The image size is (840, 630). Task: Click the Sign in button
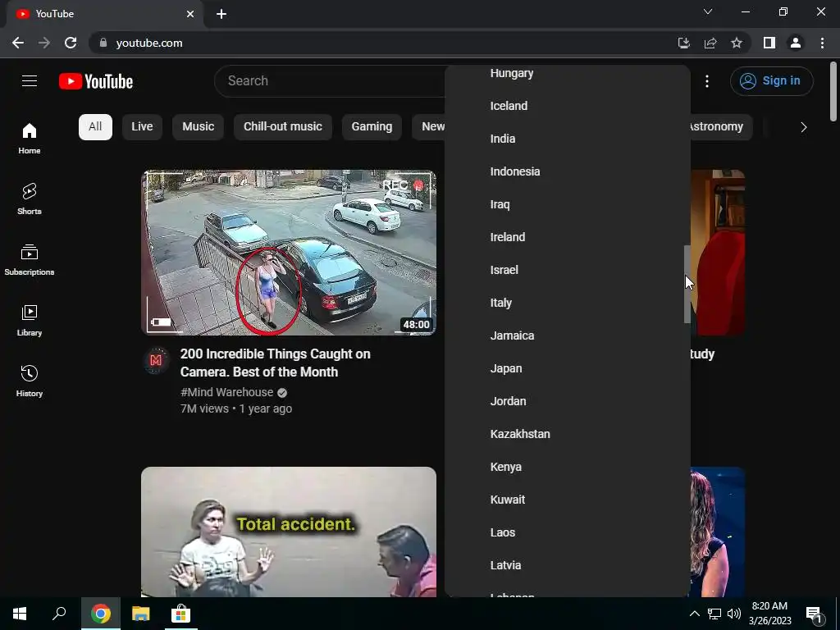coord(771,81)
